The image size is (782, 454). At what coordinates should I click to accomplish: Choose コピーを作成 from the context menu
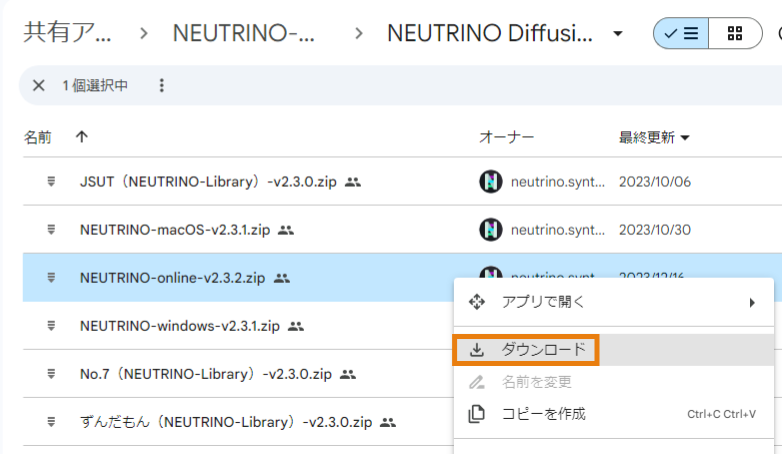pyautogui.click(x=613, y=414)
